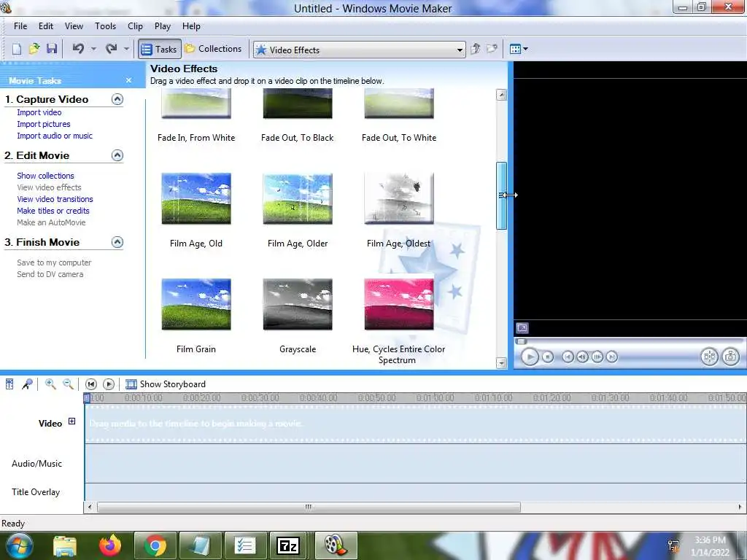Click the Up One Level icon

[x=475, y=49]
